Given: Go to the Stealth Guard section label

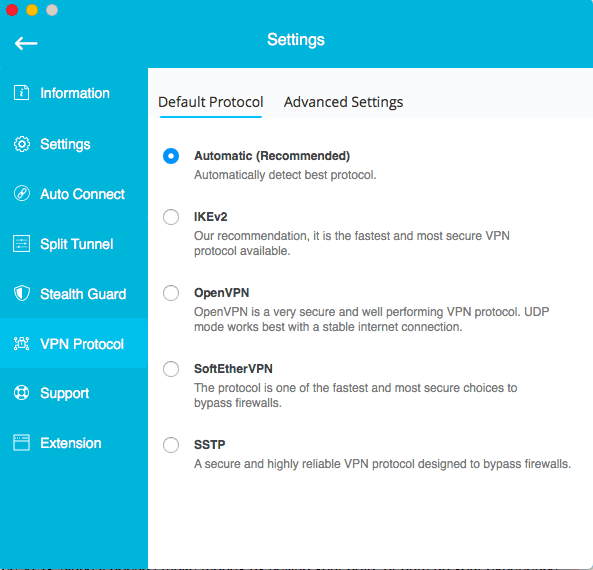Looking at the screenshot, I should (83, 294).
